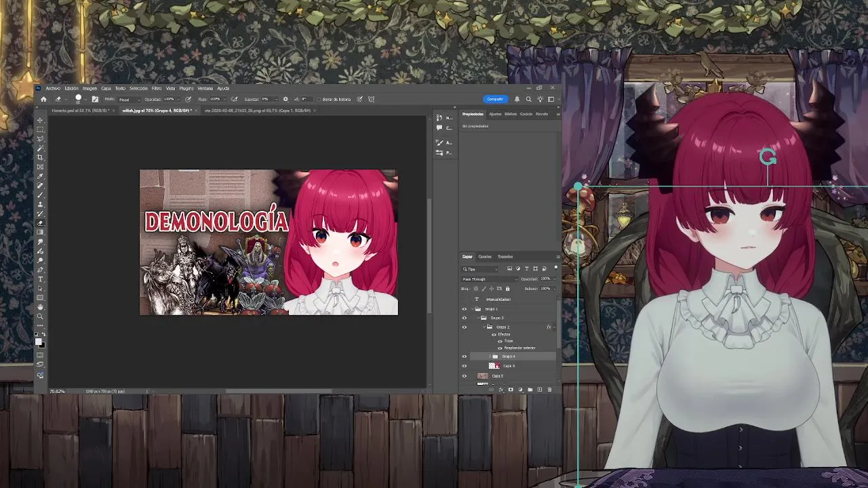Screen dimensions: 868x488
Task: Click the Compartir button
Action: pyautogui.click(x=495, y=99)
